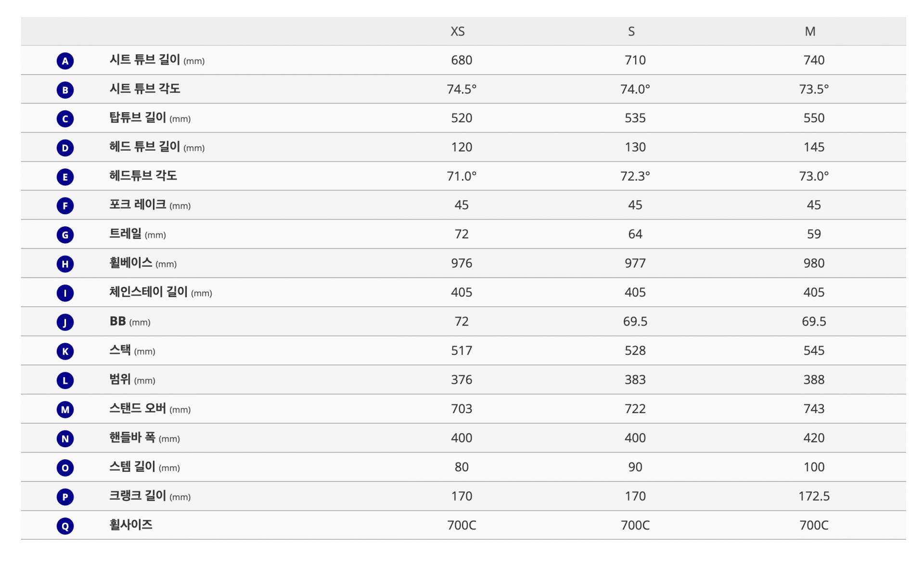Click the D badge next to 헤드 튜브 길이
The height and width of the screenshot is (570, 924).
[x=65, y=148]
